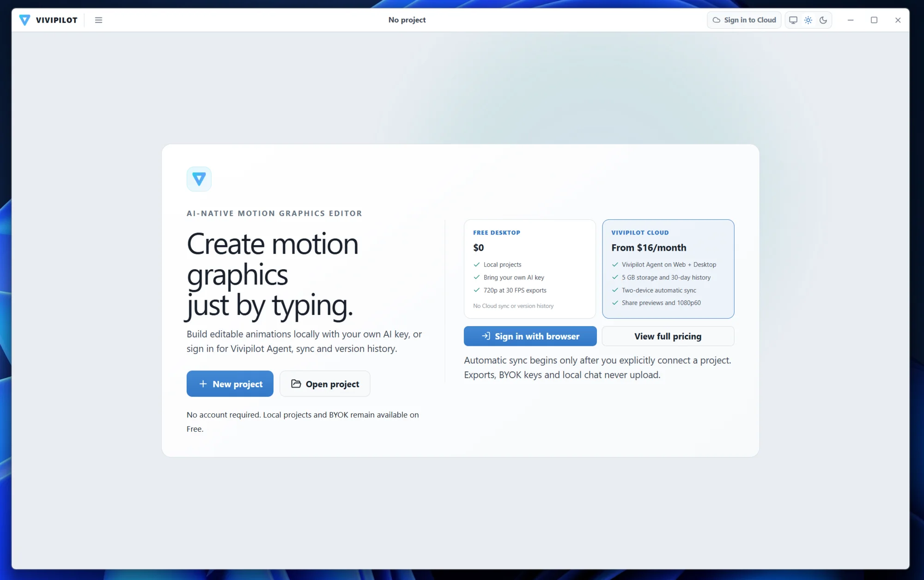Open View full pricing
The image size is (924, 580).
668,336
